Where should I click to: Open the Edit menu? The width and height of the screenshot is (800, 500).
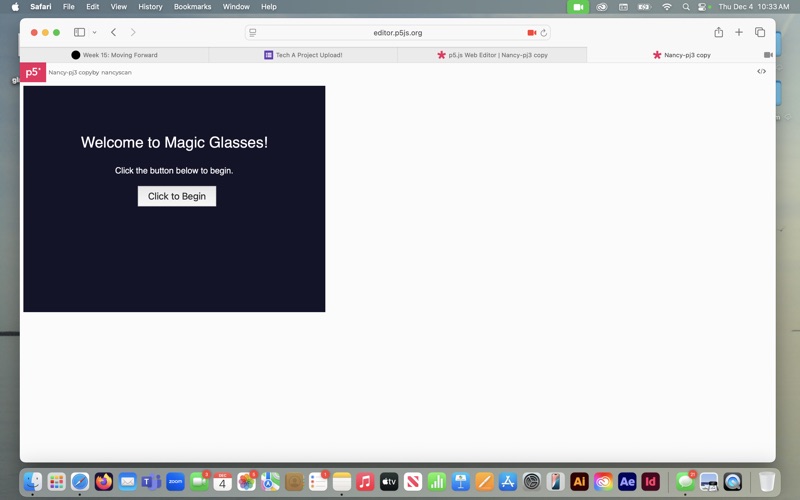coord(92,7)
